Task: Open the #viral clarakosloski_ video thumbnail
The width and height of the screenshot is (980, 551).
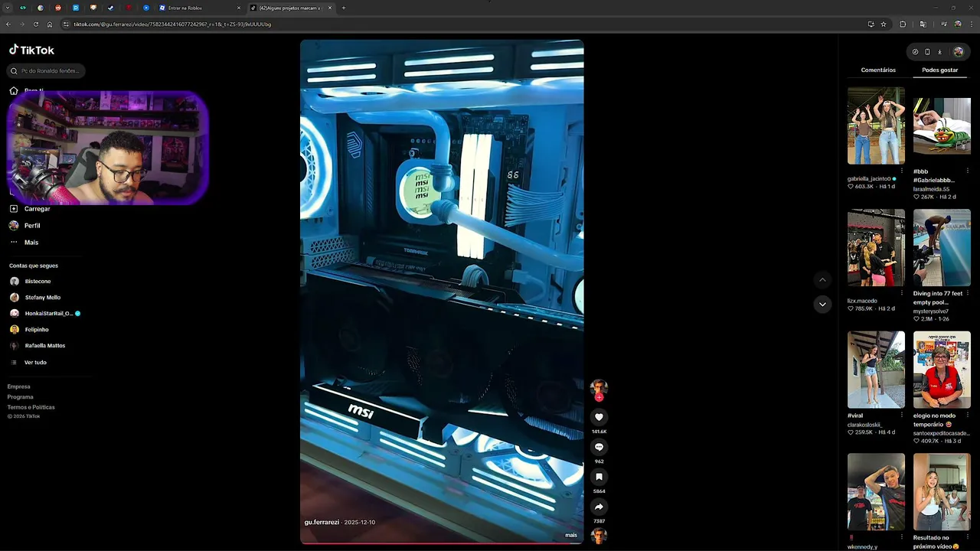Action: pos(876,370)
